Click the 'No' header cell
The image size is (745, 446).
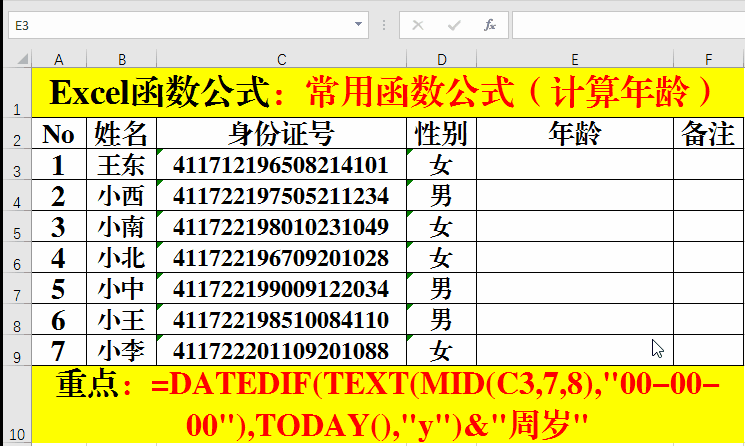[59, 133]
